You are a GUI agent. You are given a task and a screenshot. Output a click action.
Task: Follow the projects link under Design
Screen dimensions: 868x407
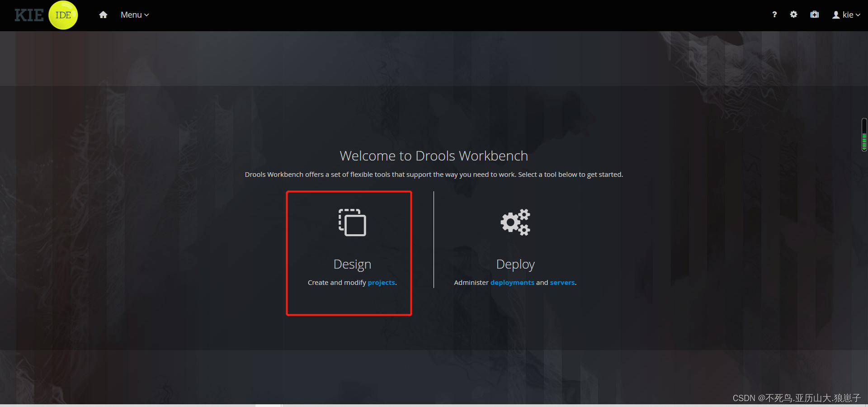381,282
